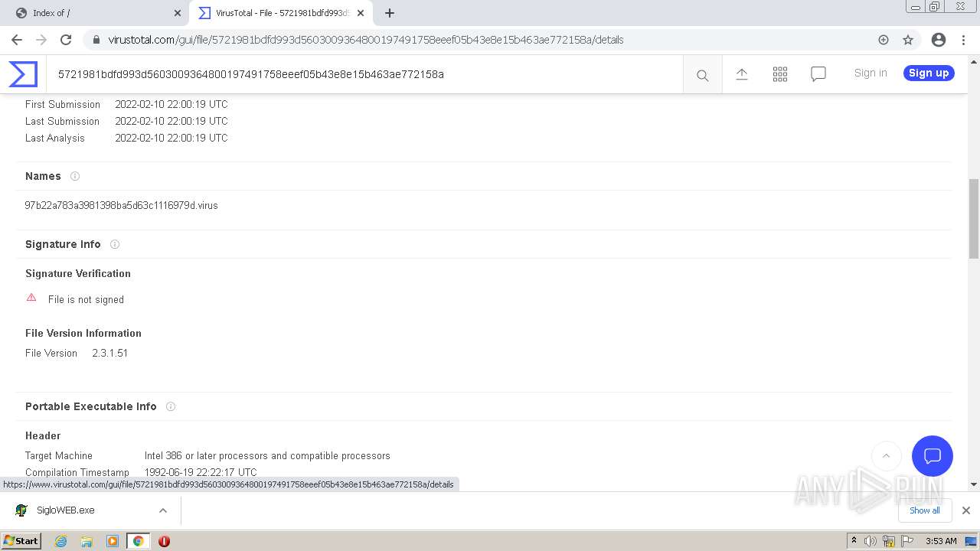The width and height of the screenshot is (980, 551).
Task: Close the Index of / tab
Action: tap(178, 13)
